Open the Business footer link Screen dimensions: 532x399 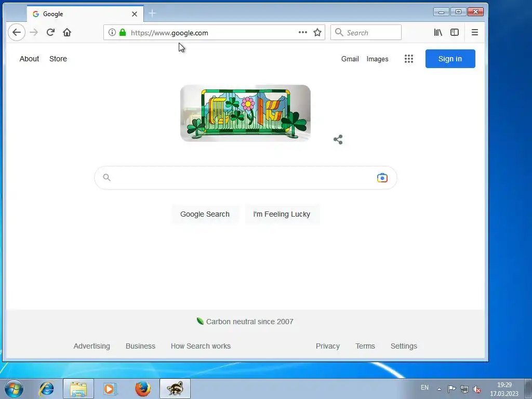pyautogui.click(x=140, y=346)
